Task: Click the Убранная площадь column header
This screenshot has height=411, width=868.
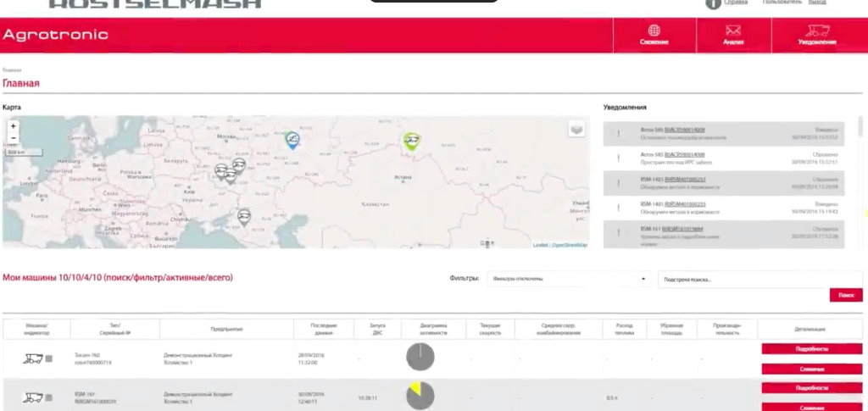Action: click(671, 329)
